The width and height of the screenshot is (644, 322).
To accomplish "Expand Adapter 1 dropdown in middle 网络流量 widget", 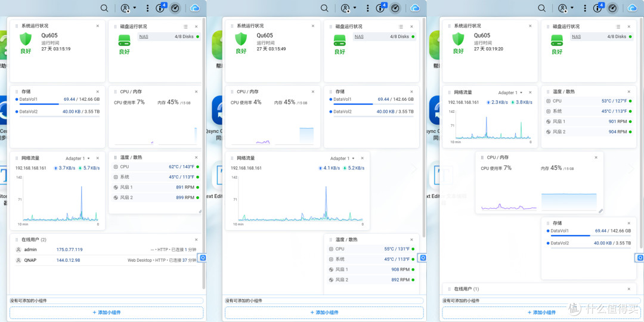I will pos(342,158).
